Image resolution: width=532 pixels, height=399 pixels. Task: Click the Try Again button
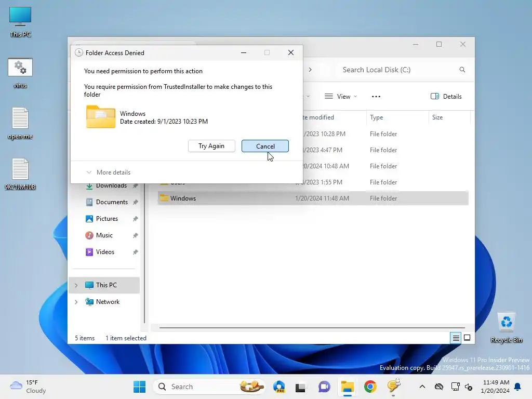point(211,146)
